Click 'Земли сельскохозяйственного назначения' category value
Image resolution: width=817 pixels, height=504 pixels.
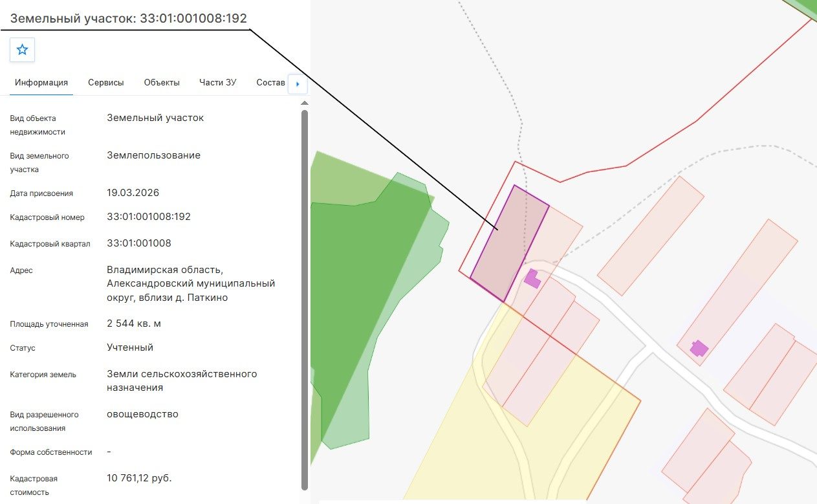[182, 380]
